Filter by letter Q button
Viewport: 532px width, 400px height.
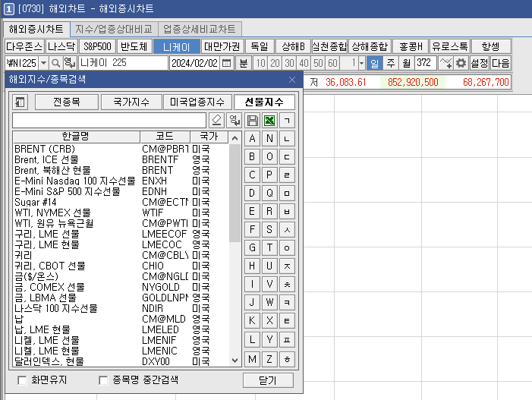pyautogui.click(x=269, y=193)
